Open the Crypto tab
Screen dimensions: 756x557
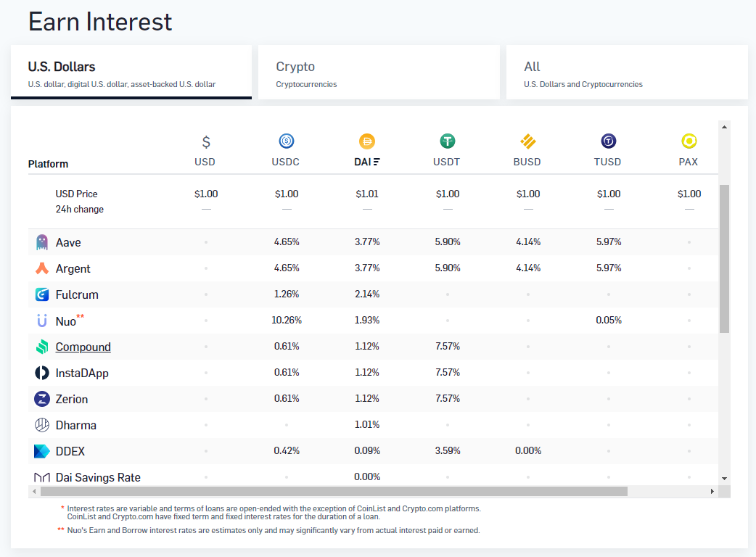379,73
